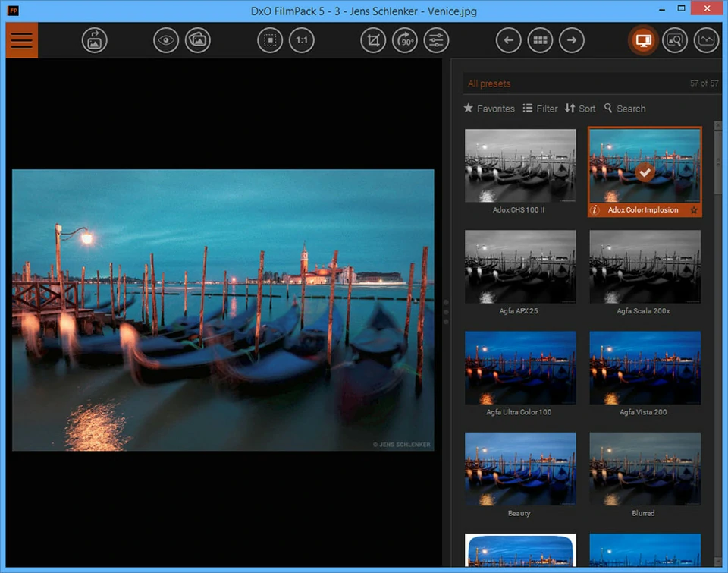Rotate image 90 degrees
This screenshot has height=573, width=728.
pyautogui.click(x=405, y=40)
